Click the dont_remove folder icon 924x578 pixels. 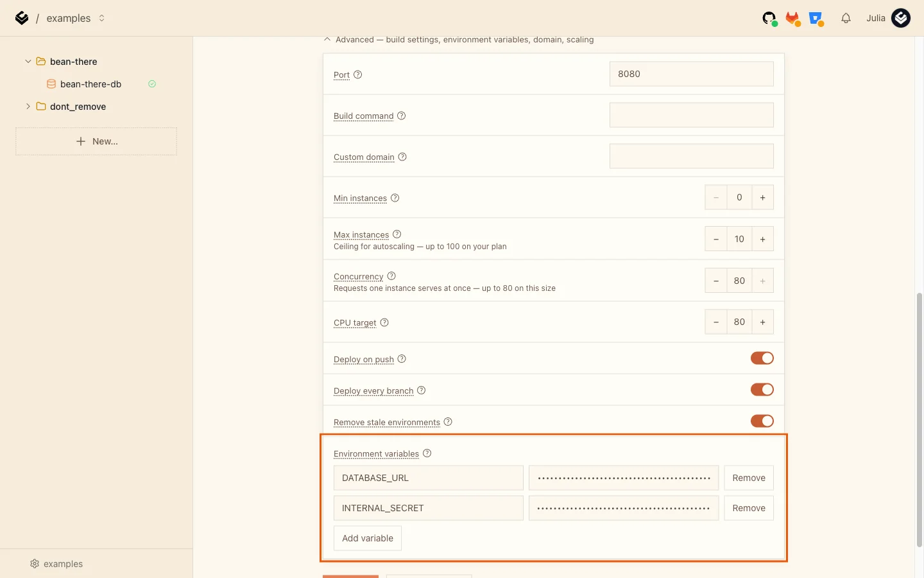(x=41, y=107)
